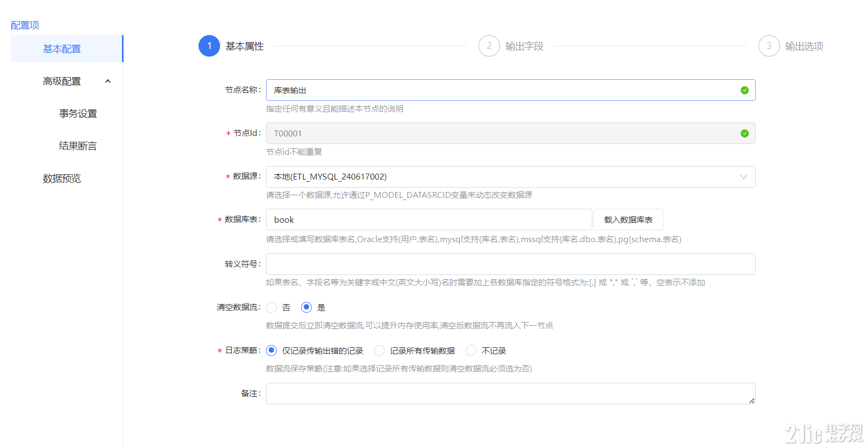868x447 pixels.
Task: Focus the 节点名称 input field
Action: [510, 90]
